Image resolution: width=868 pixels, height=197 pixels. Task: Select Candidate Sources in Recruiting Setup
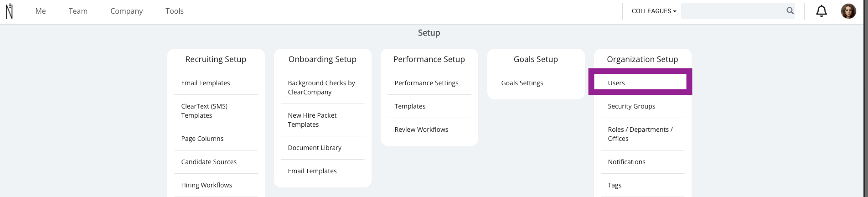(209, 162)
